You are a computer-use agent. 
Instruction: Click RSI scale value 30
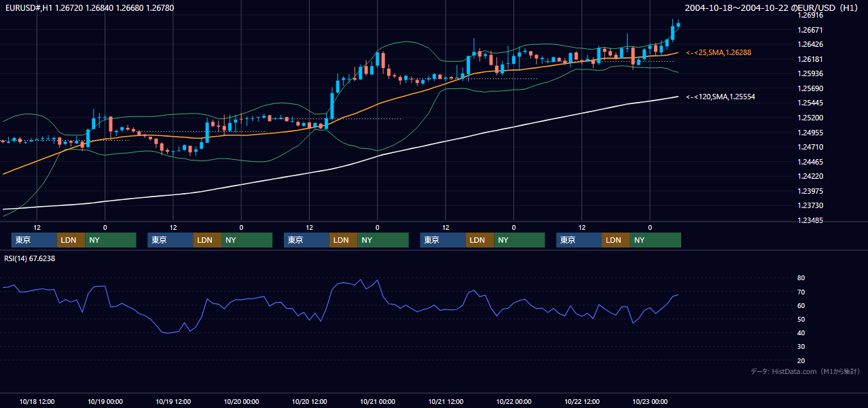pos(801,346)
